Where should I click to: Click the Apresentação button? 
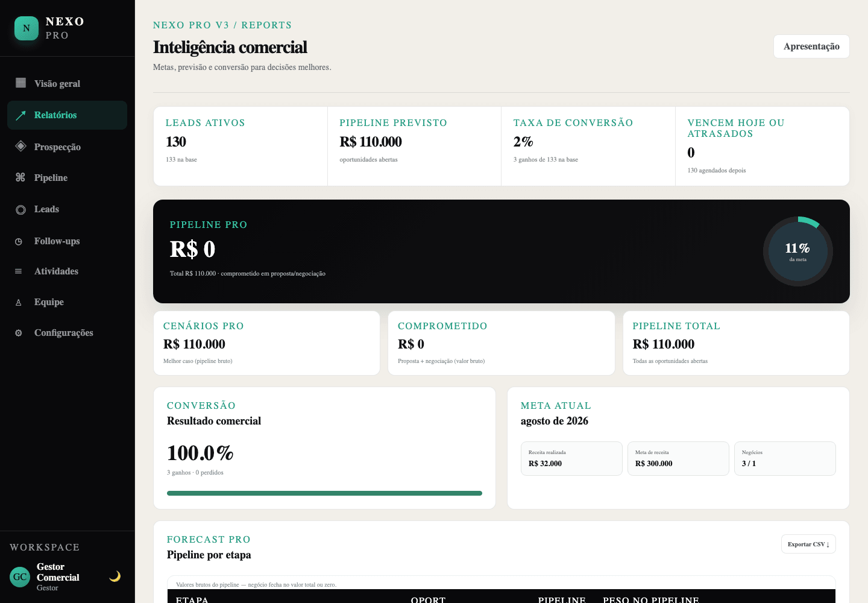pos(811,46)
